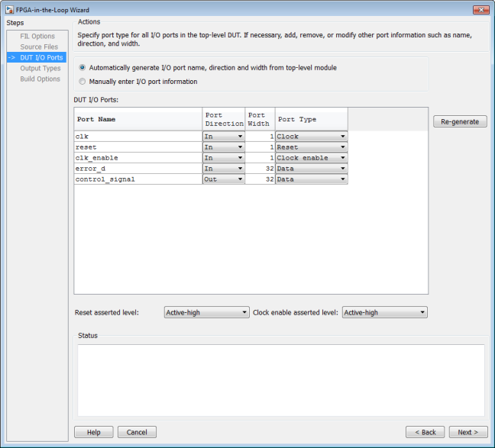Close the FPGA-in-the-Loop Wizard window
Image resolution: width=495 pixels, height=448 pixels.
pos(480,10)
